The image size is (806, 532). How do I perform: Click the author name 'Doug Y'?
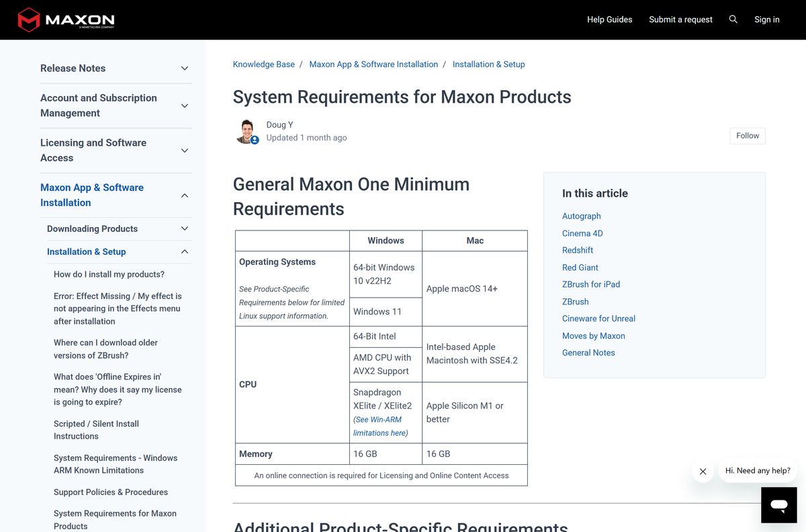[x=280, y=125]
